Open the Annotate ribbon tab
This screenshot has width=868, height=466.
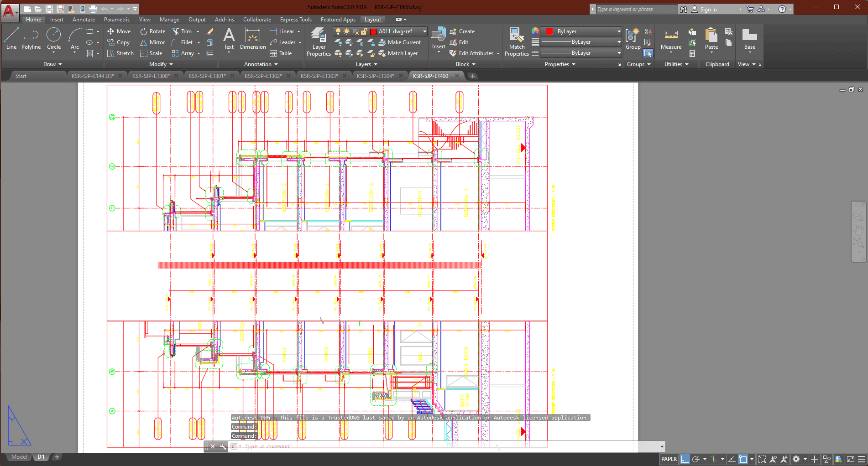pos(84,20)
